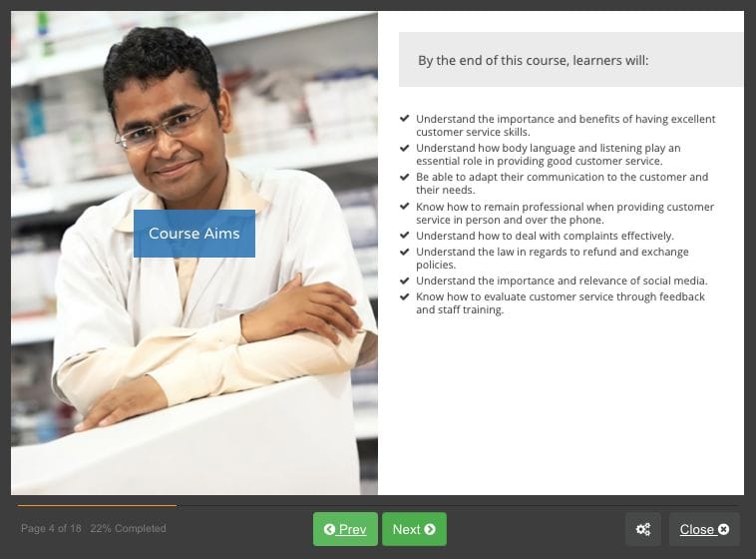The image size is (756, 559).
Task: Click checkmark beside social media relevance
Action: tap(405, 279)
